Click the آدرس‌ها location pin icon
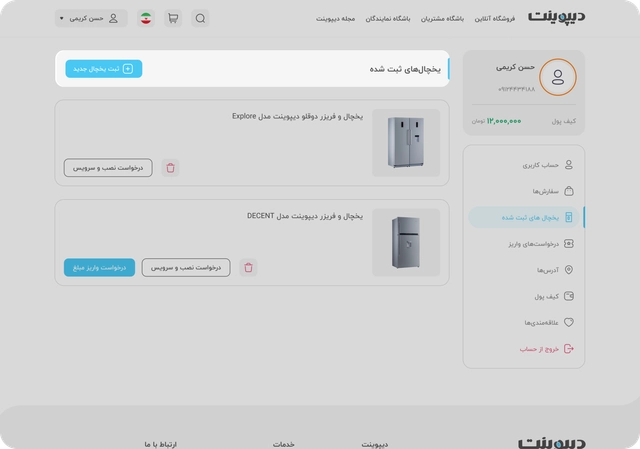The width and height of the screenshot is (640, 449). pos(569,270)
